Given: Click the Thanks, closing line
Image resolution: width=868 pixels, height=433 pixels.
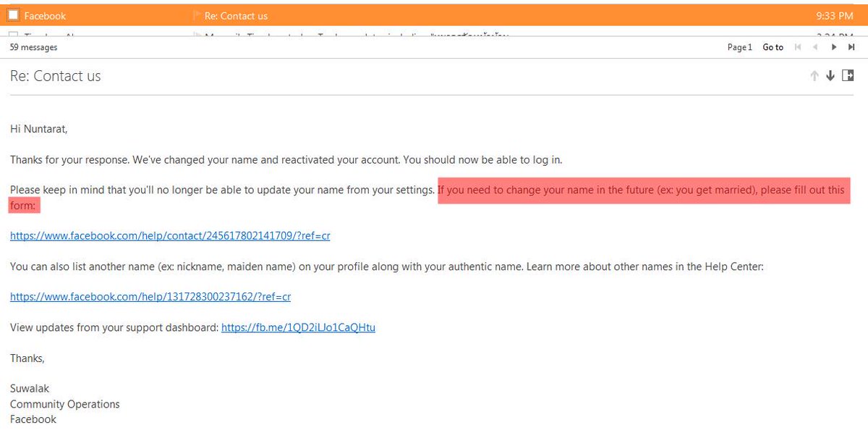Looking at the screenshot, I should [x=27, y=358].
